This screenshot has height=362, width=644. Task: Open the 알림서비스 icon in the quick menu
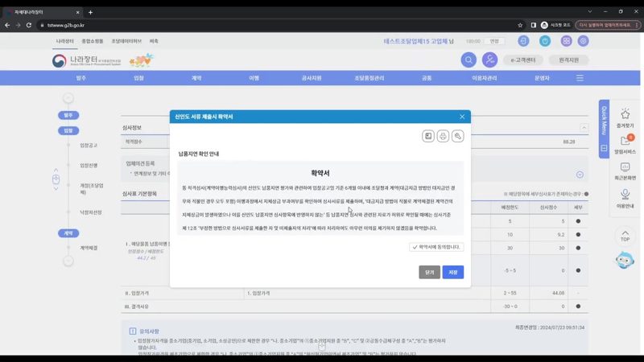point(625,140)
